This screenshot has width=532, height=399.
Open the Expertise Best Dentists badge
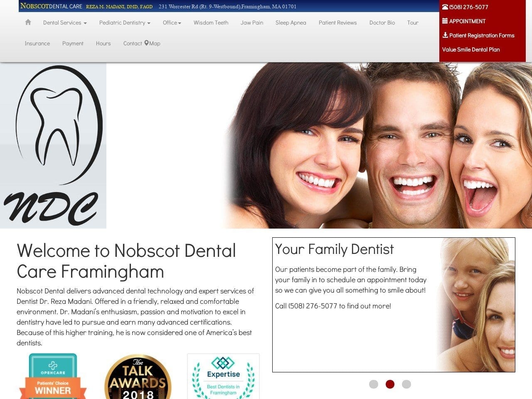224,376
